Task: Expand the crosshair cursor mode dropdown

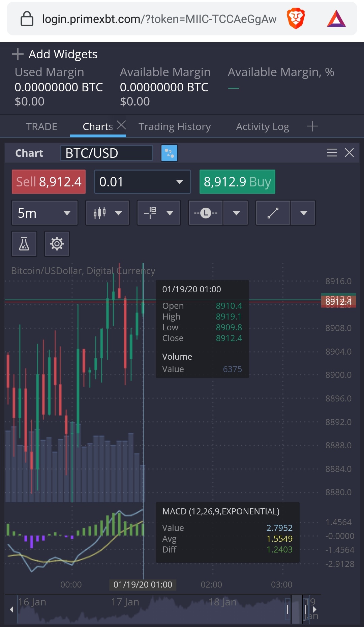Action: click(x=159, y=213)
